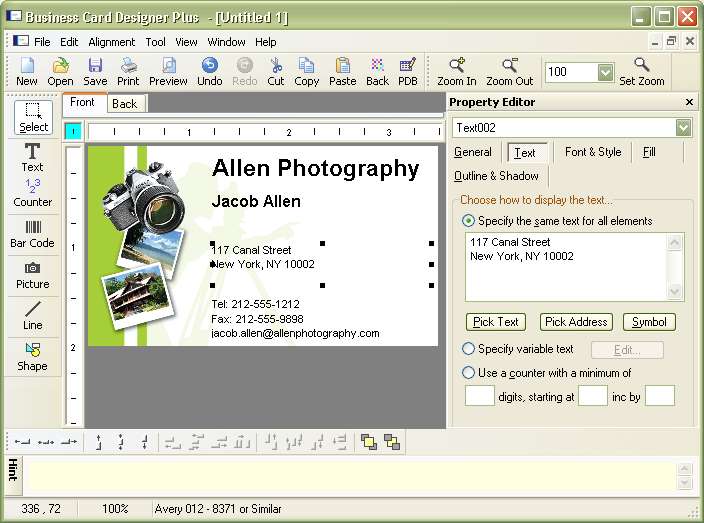Click the Preview toolbar icon
The height and width of the screenshot is (523, 704).
(168, 71)
